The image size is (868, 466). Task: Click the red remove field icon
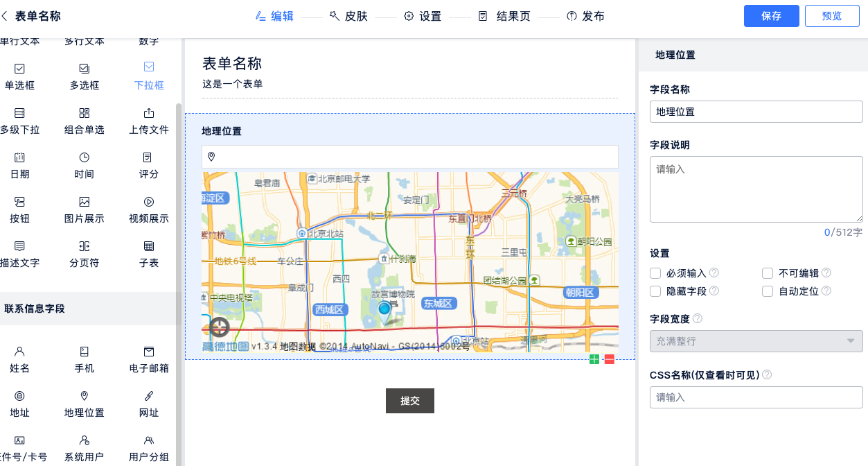point(610,359)
